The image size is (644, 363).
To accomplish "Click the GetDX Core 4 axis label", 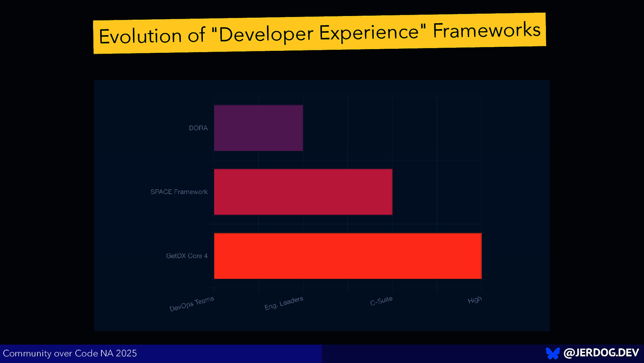I will pyautogui.click(x=187, y=256).
